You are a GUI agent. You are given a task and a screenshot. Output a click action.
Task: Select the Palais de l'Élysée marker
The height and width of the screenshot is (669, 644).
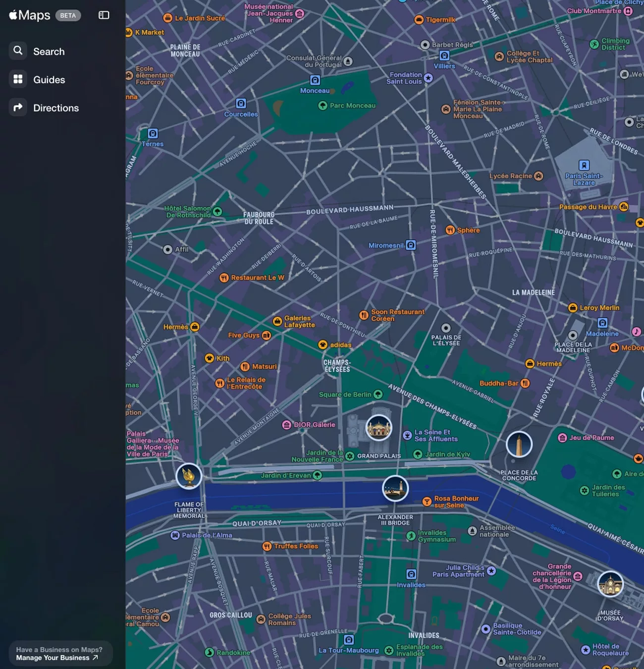coord(446,328)
